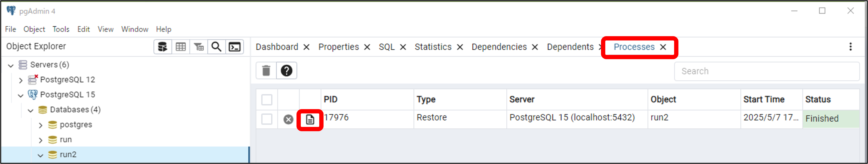Viewport: 868px width, 164px height.
Task: View details log for process 17976
Action: pyautogui.click(x=310, y=119)
